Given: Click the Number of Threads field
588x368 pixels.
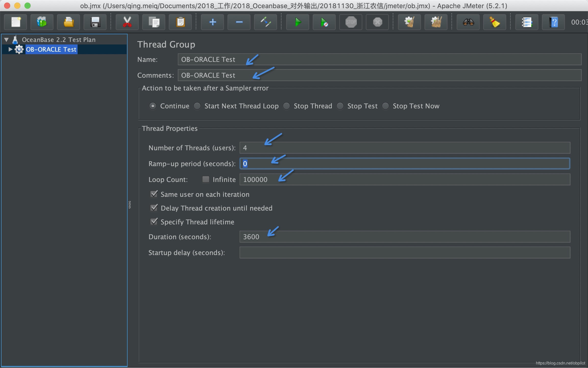Looking at the screenshot, I should click(405, 148).
